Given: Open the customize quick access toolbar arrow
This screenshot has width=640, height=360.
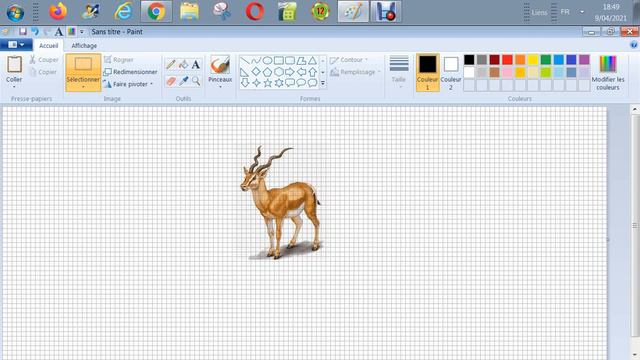Looking at the screenshot, I should click(x=82, y=31).
